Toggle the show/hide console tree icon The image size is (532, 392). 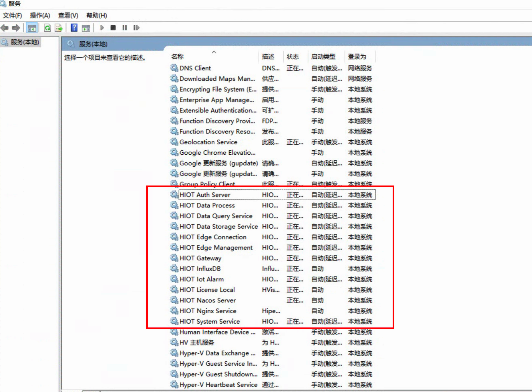[32, 28]
